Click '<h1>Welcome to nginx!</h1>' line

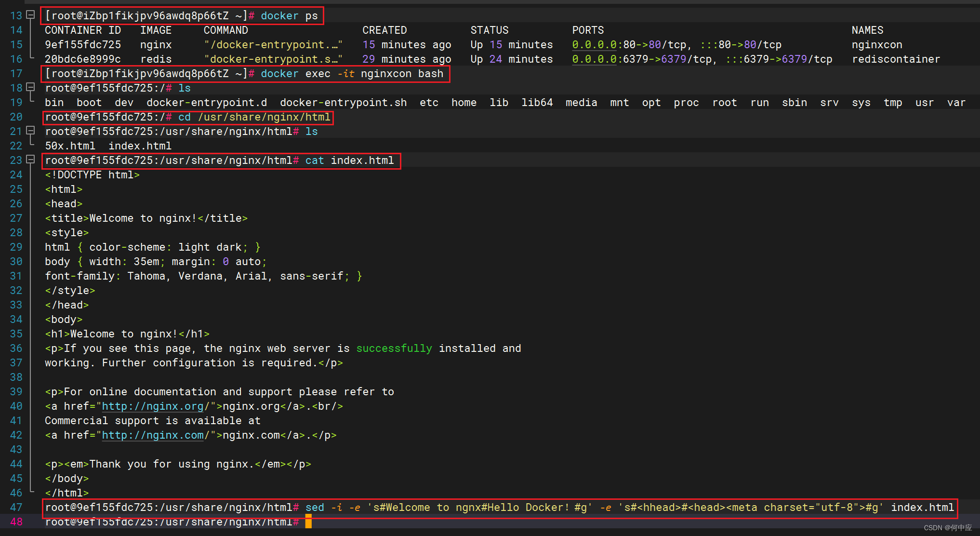(127, 334)
